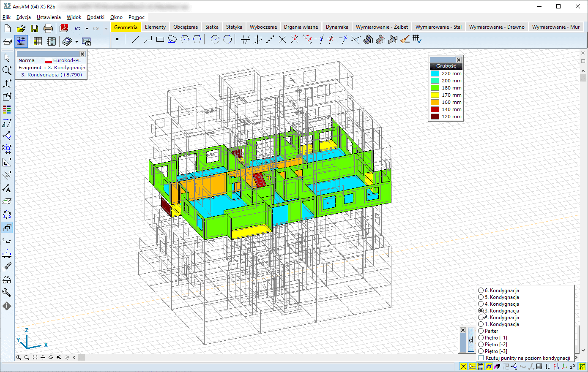This screenshot has height=372, width=588.
Task: Click the cyan 220 mm color swatch
Action: coord(435,73)
